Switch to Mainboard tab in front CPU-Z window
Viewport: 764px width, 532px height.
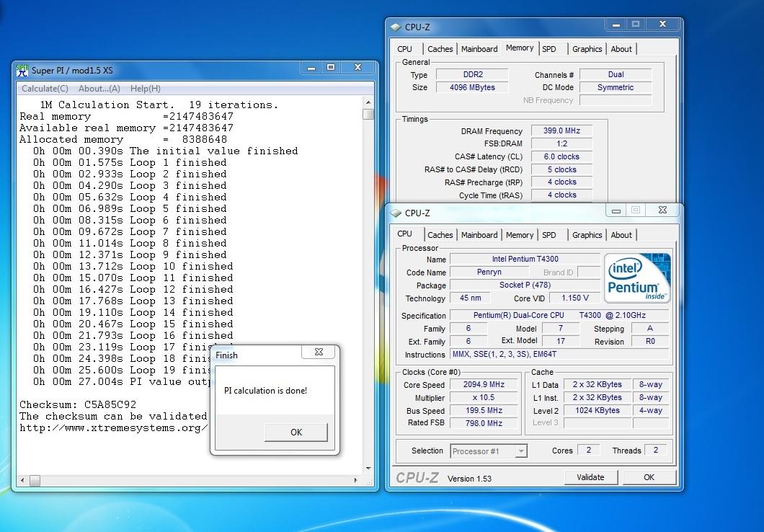479,235
